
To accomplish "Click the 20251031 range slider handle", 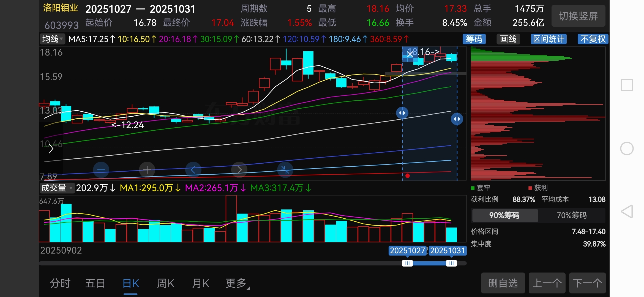I will [x=451, y=263].
